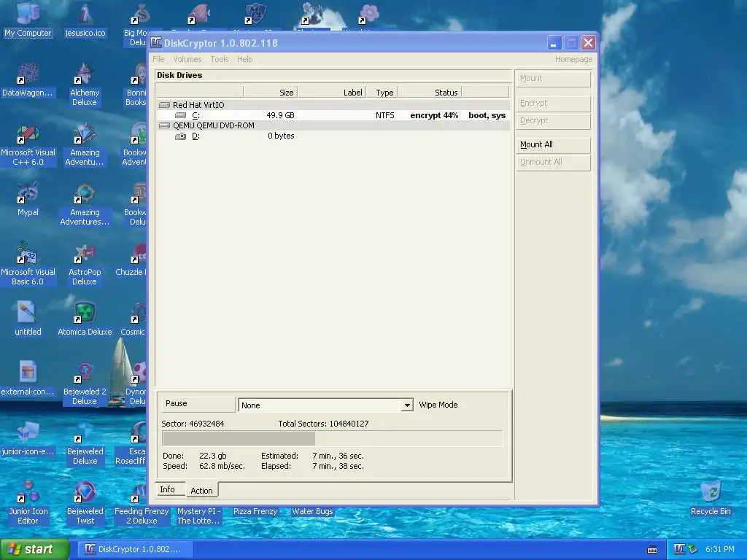Select Bejeweled Deluxe desktop shortcut
747x560 pixels.
(85, 443)
